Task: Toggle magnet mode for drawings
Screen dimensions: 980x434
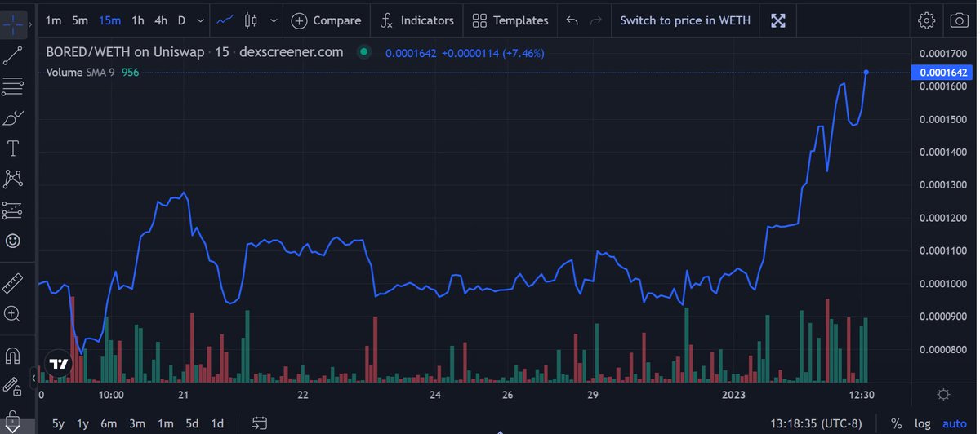Action: tap(12, 356)
